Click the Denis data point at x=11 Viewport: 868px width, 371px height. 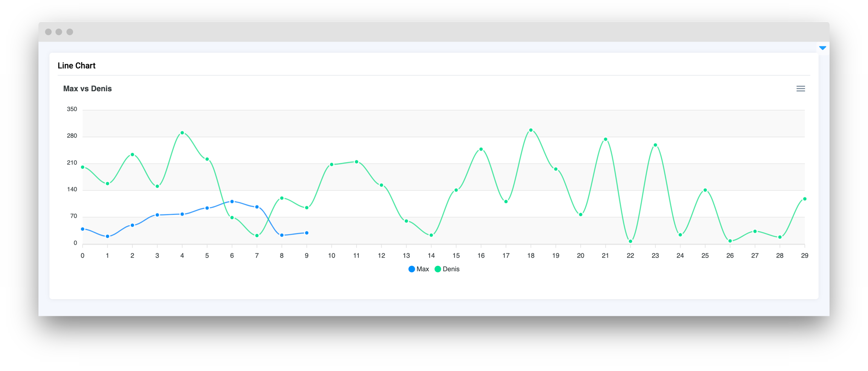pos(356,162)
